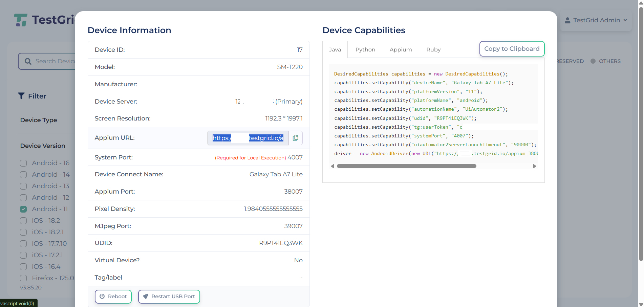Image resolution: width=644 pixels, height=307 pixels.
Task: Copy the Appium URL with the copy icon
Action: tap(296, 138)
